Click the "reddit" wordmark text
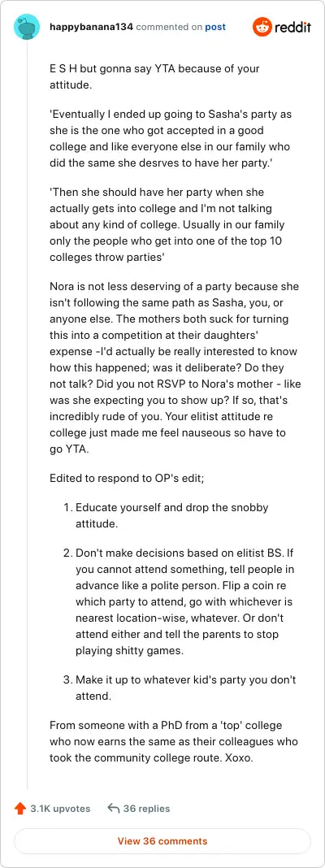 (x=292, y=27)
